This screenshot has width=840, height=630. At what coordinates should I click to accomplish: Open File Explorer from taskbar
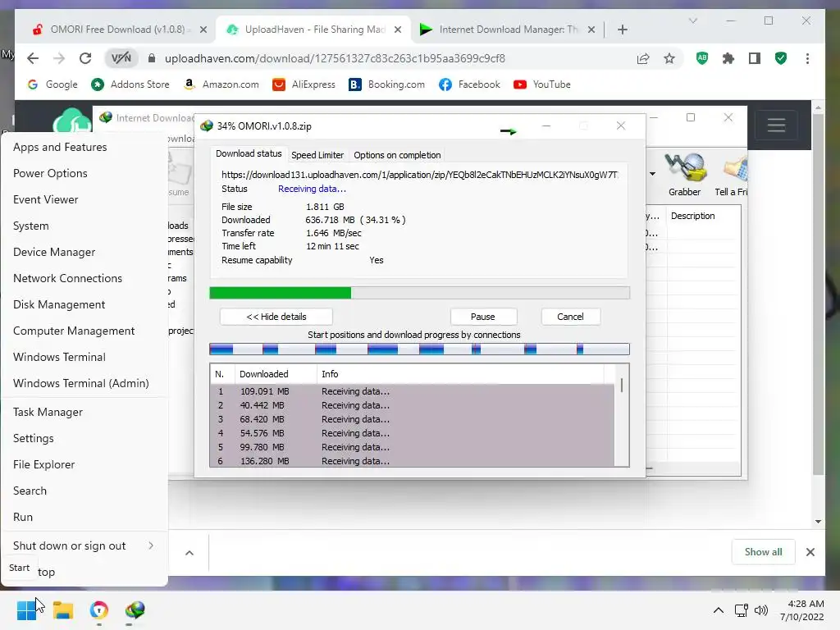[x=63, y=609]
